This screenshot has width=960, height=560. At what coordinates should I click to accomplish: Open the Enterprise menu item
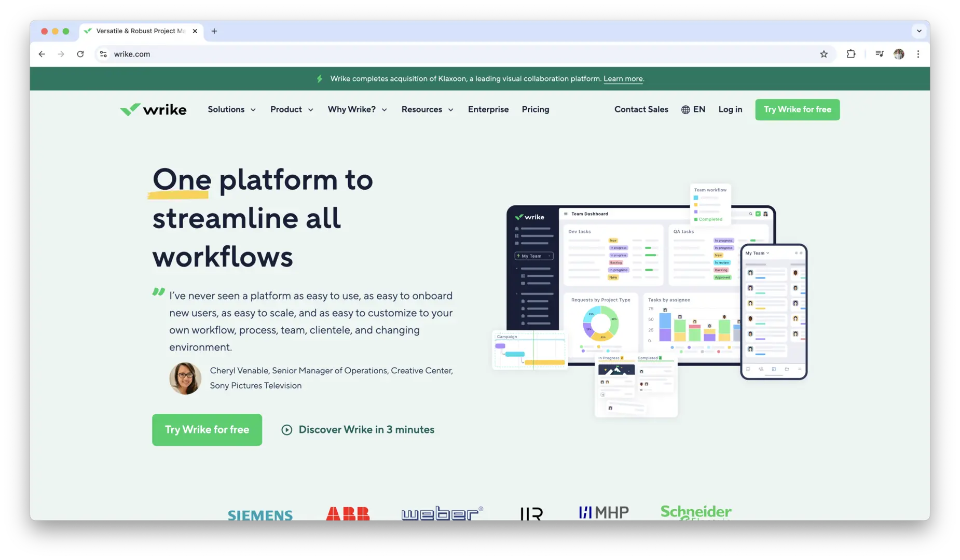coord(488,109)
